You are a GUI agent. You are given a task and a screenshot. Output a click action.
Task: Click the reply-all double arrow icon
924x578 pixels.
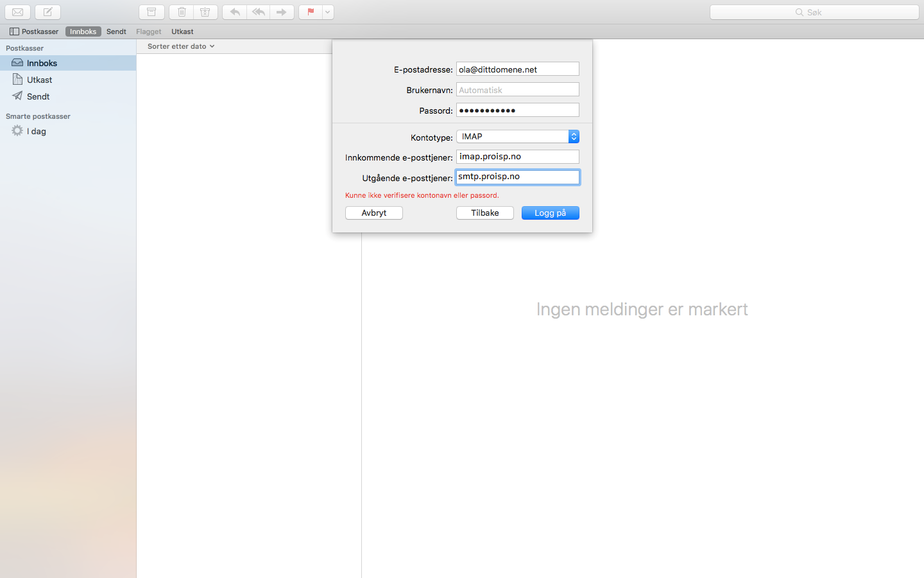pyautogui.click(x=259, y=12)
